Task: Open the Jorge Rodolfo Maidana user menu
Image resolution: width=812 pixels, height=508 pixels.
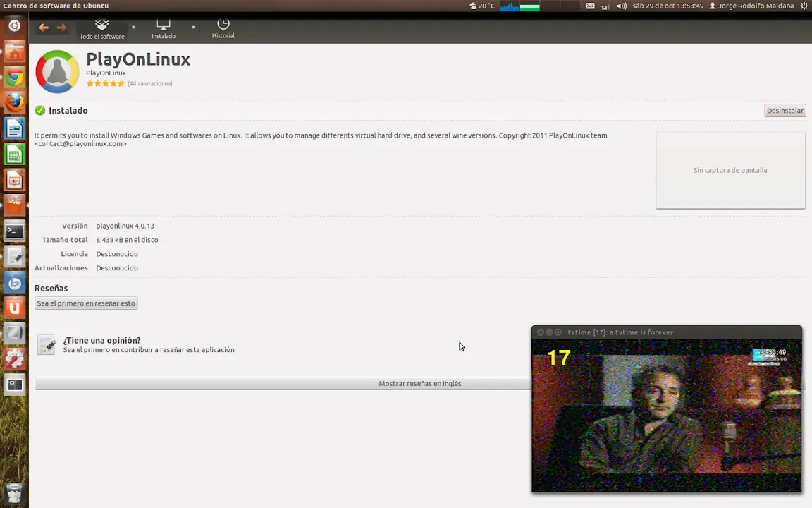Action: coord(751,6)
